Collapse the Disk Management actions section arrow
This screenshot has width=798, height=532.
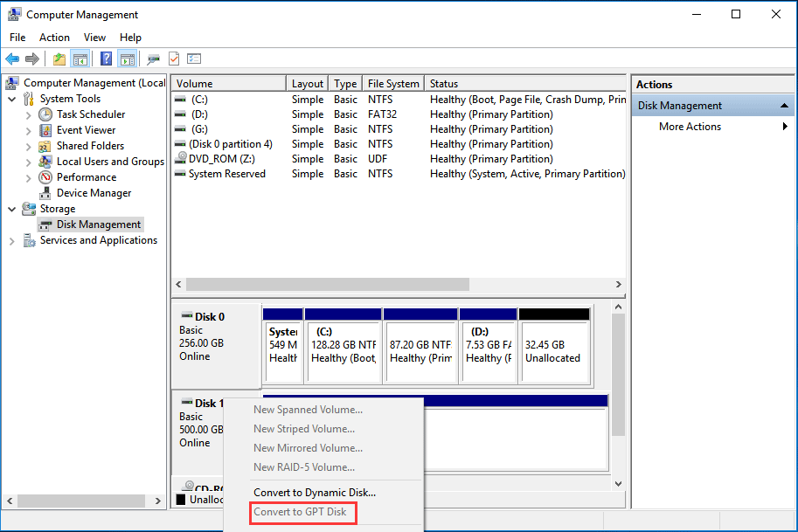784,106
